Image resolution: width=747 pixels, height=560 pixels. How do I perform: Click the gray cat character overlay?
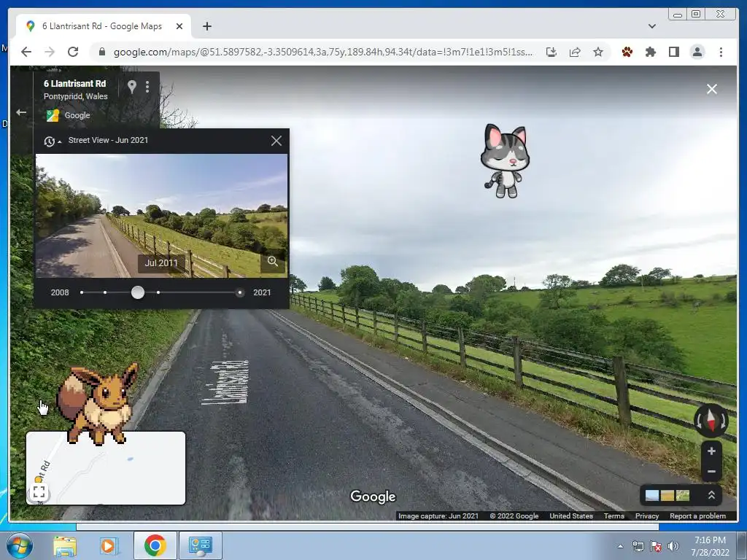click(506, 160)
